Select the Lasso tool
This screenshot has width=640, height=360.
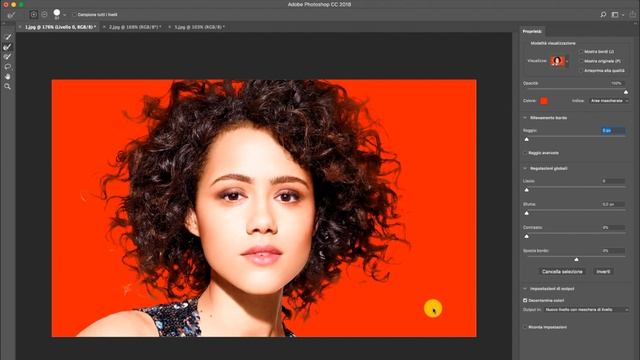7,67
